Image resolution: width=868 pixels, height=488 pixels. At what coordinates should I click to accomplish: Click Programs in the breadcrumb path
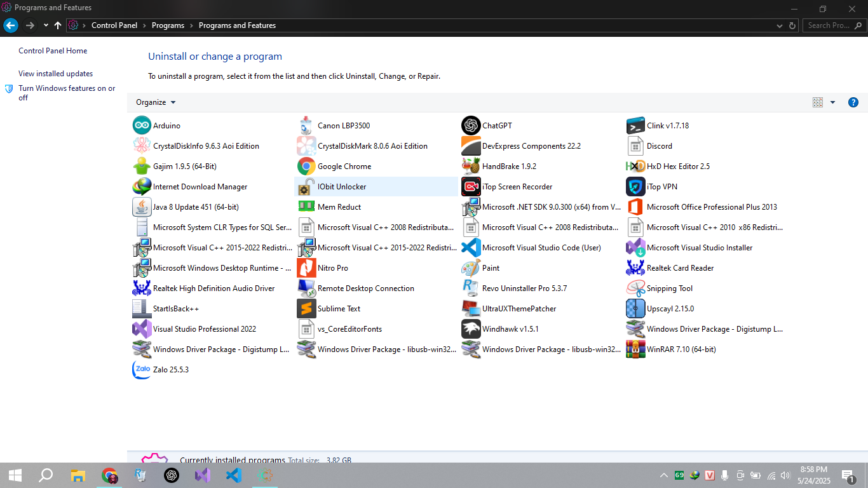168,25
